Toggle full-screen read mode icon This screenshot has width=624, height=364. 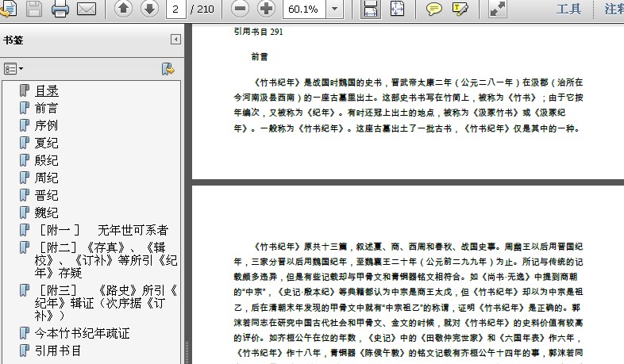tap(498, 10)
